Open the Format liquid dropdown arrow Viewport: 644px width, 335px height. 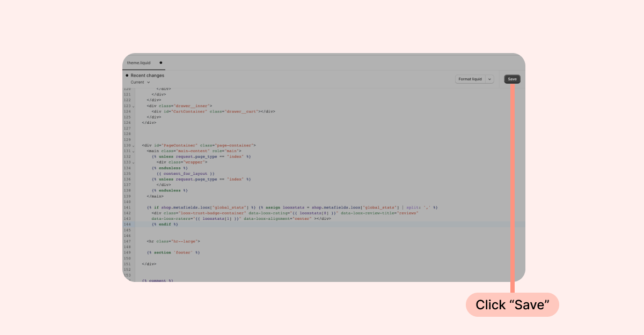tap(489, 79)
